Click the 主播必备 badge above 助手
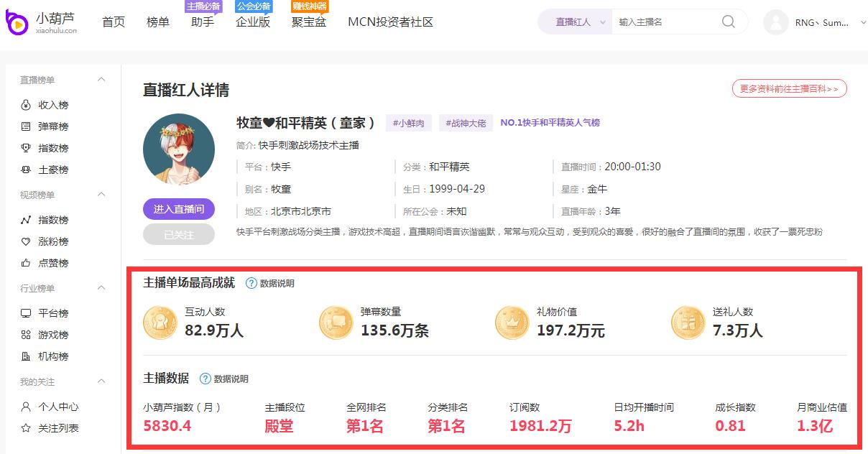 203,6
